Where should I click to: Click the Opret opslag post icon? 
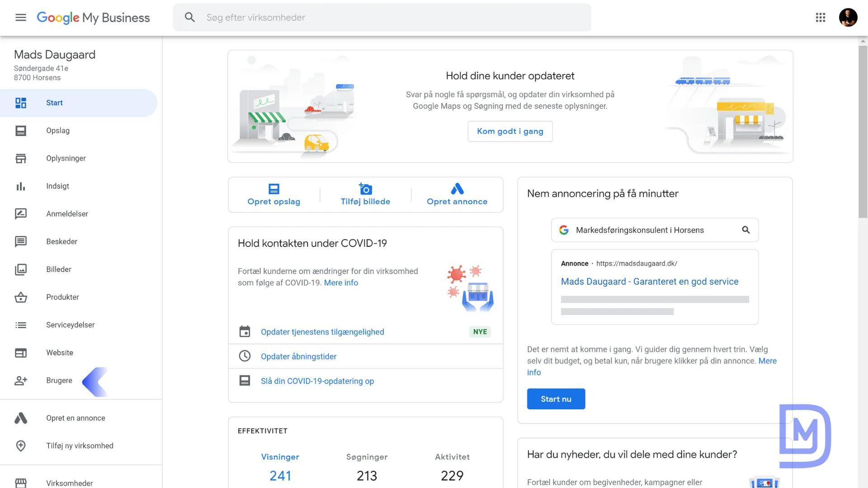point(274,189)
